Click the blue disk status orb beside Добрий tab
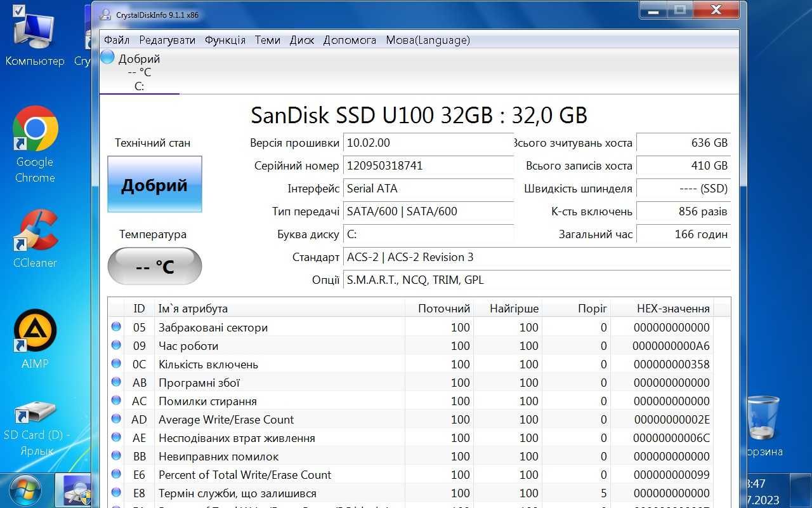This screenshot has width=812, height=508. click(x=107, y=57)
